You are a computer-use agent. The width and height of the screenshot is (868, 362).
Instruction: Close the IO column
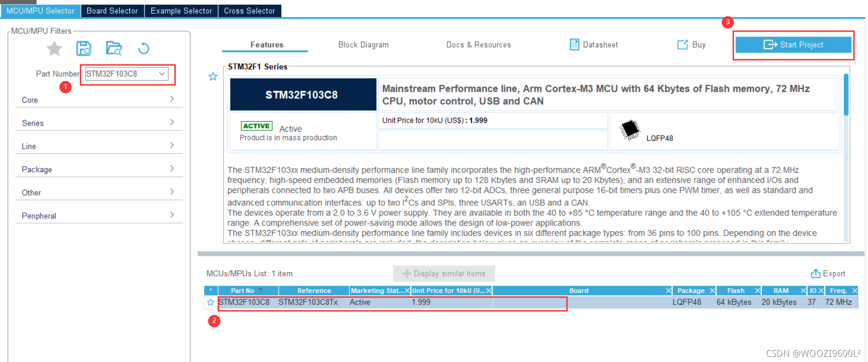(x=821, y=291)
